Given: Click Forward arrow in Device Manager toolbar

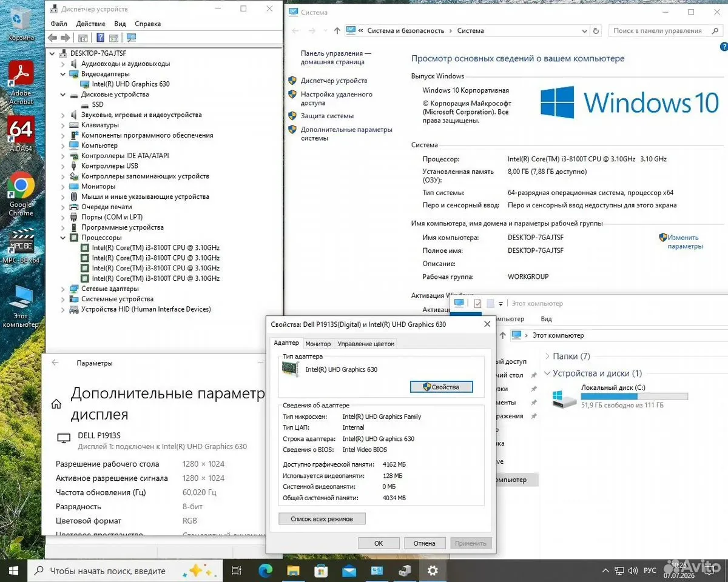Looking at the screenshot, I should [x=65, y=38].
